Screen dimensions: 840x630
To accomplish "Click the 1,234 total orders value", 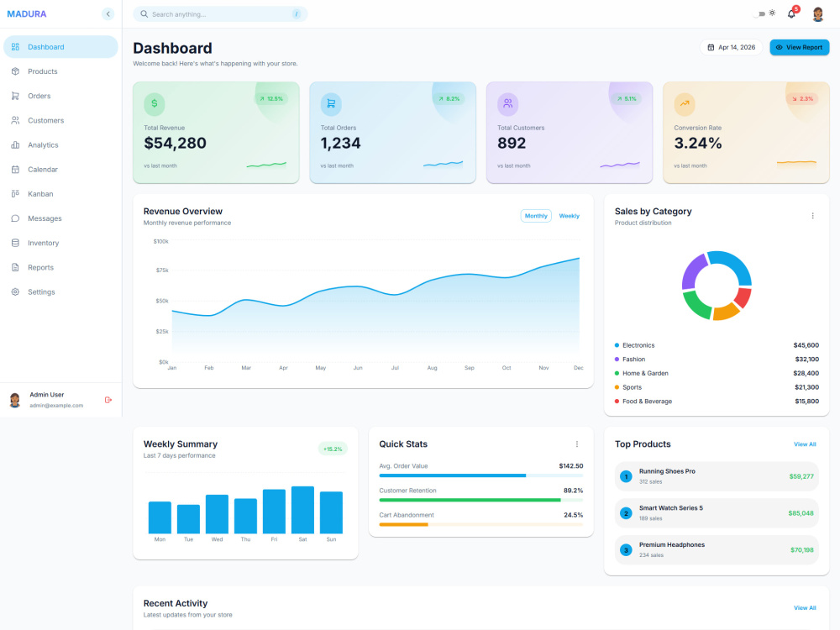I will 341,143.
